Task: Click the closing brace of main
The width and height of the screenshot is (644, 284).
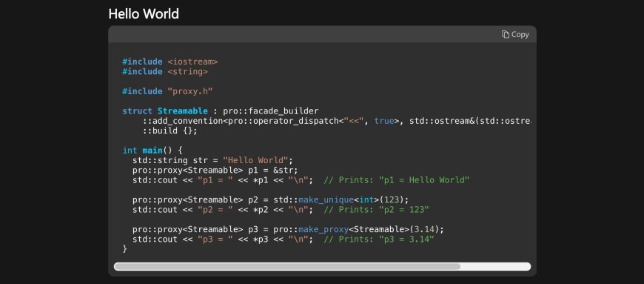Action: click(x=125, y=249)
